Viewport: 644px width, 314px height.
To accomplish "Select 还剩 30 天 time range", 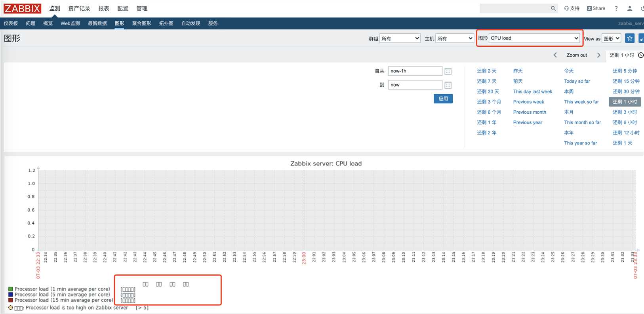I will coord(488,91).
